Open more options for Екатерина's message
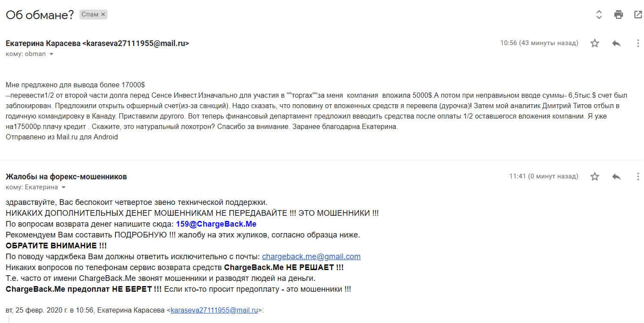 [x=638, y=43]
